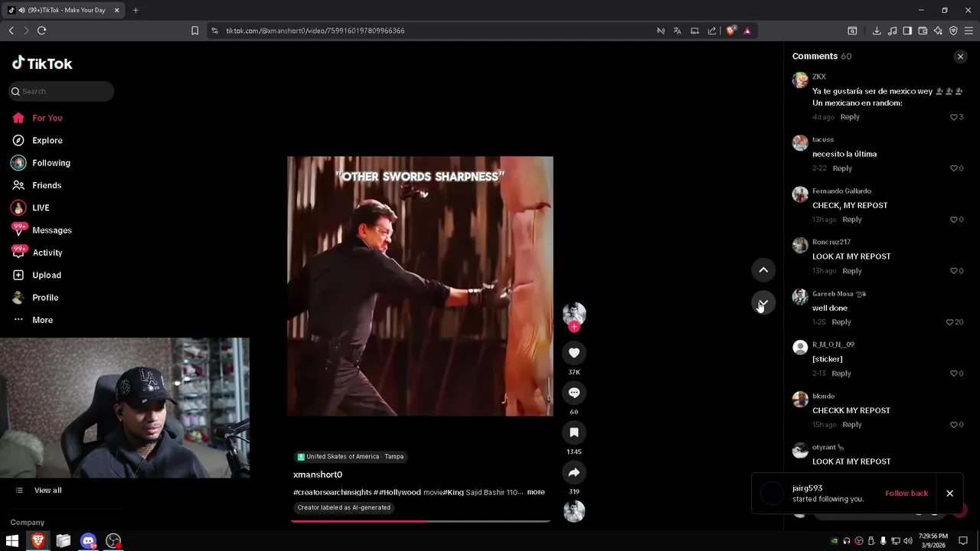Open the comments bubble icon showing 60
980x551 pixels.
coord(574,393)
